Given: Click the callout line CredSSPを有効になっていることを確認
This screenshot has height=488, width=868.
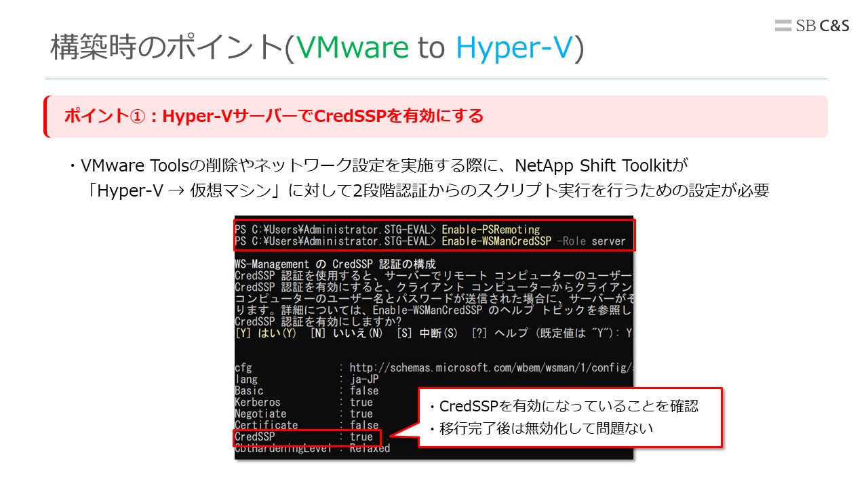Looking at the screenshot, I should pyautogui.click(x=563, y=407).
